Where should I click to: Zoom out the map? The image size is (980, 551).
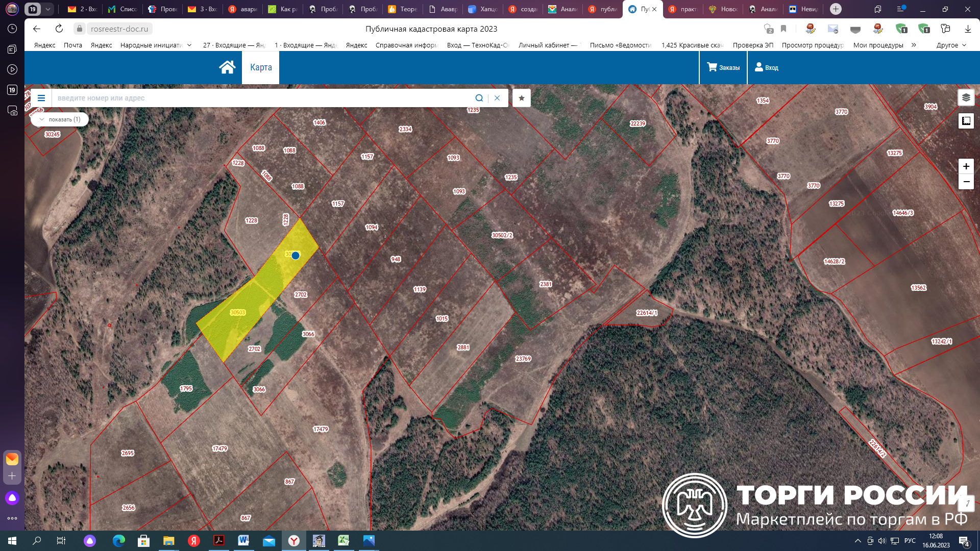point(966,182)
